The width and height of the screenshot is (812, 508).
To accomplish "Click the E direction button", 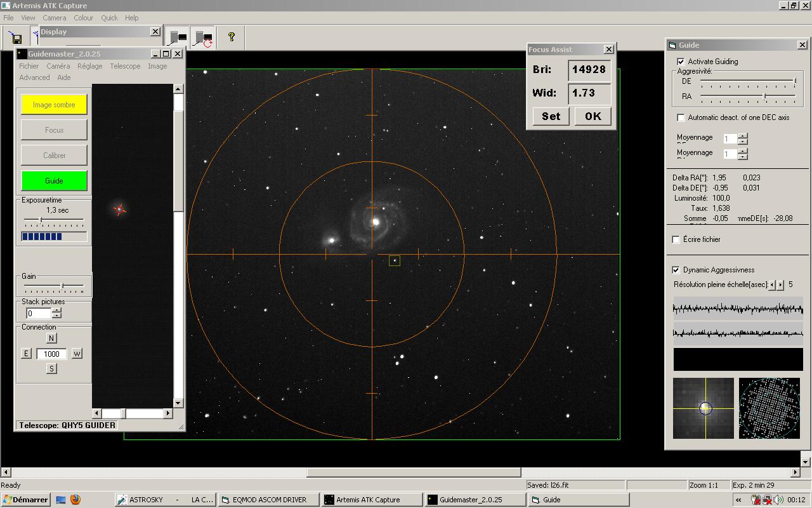I will [26, 354].
